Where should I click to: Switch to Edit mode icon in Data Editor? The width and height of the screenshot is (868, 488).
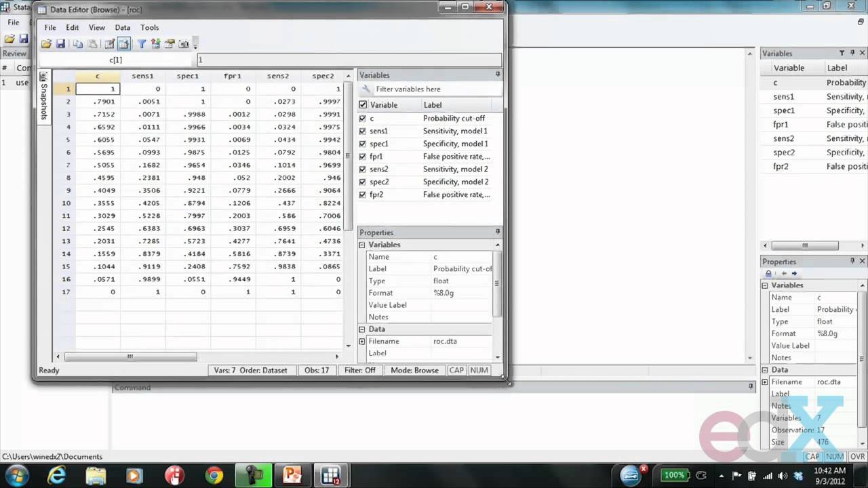coord(109,44)
